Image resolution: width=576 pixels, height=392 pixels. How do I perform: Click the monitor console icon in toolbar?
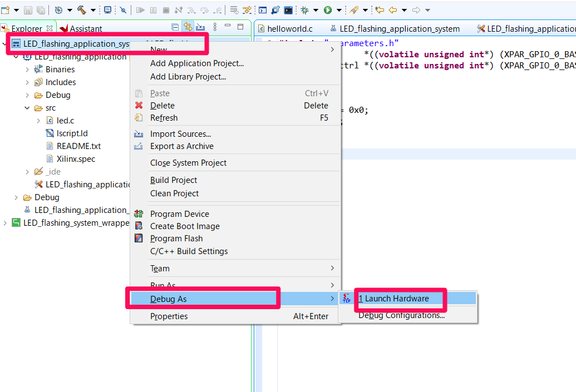coord(107,10)
